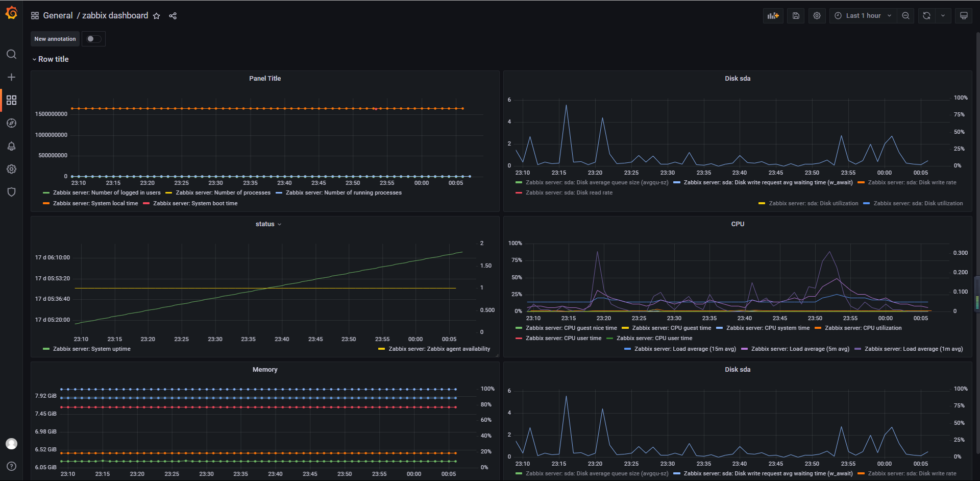
Task: Star the zabbix dashboard as favorite
Action: pos(157,16)
